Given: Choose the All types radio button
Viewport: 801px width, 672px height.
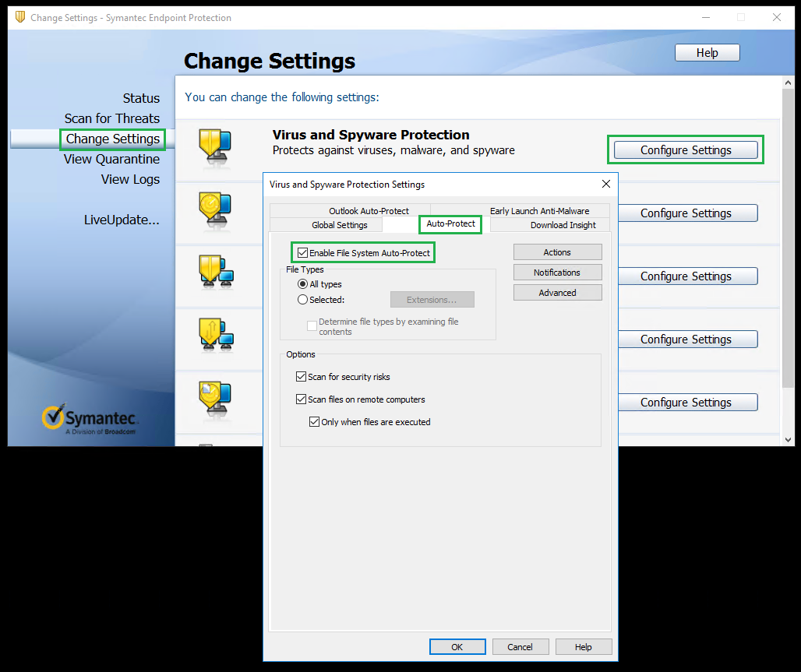Looking at the screenshot, I should tap(302, 284).
